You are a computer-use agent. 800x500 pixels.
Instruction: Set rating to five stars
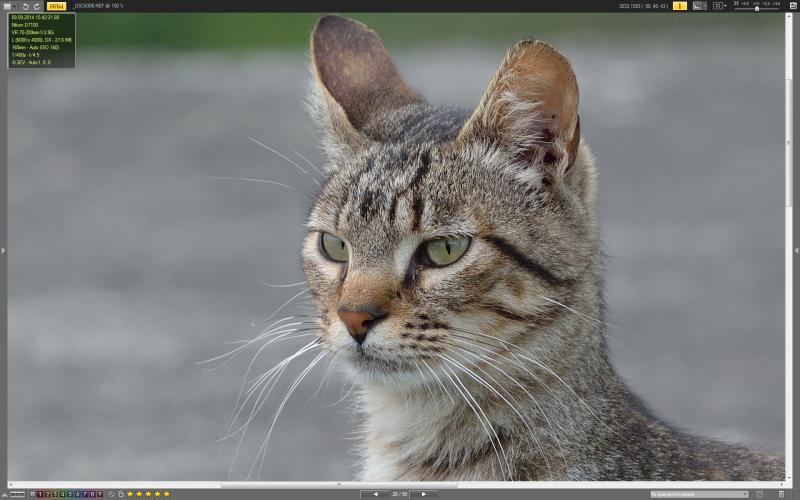(166, 494)
